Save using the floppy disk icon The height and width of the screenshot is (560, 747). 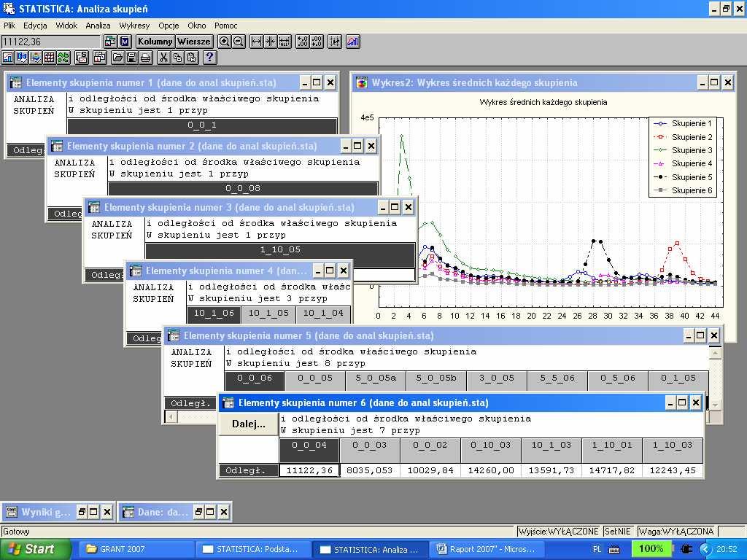point(131,58)
